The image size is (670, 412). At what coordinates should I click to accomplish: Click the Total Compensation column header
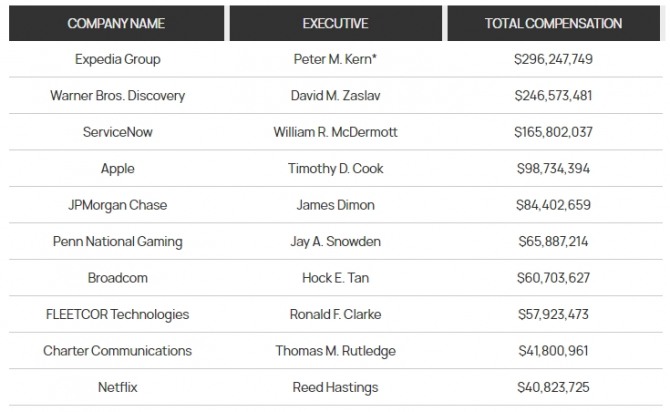click(x=553, y=23)
